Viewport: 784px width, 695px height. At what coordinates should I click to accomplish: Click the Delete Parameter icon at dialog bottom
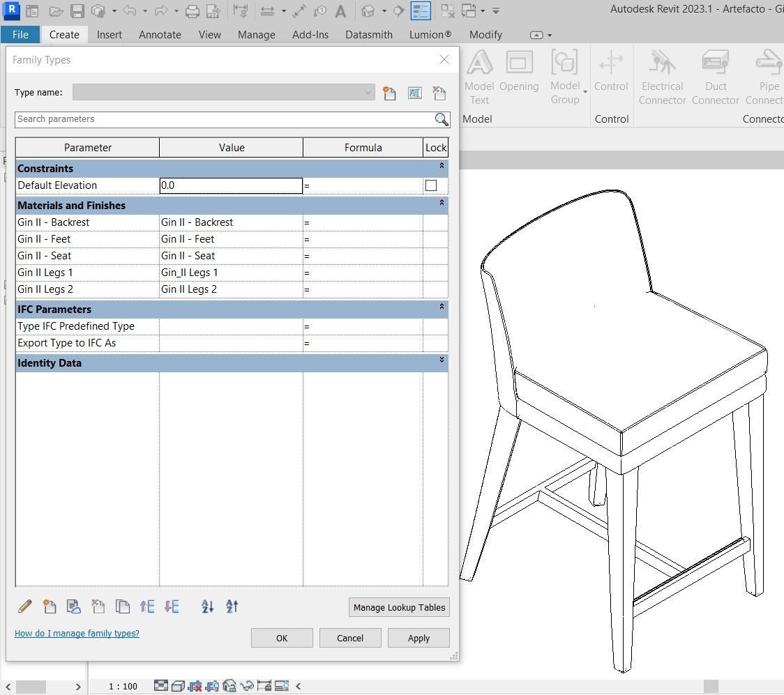pyautogui.click(x=98, y=606)
